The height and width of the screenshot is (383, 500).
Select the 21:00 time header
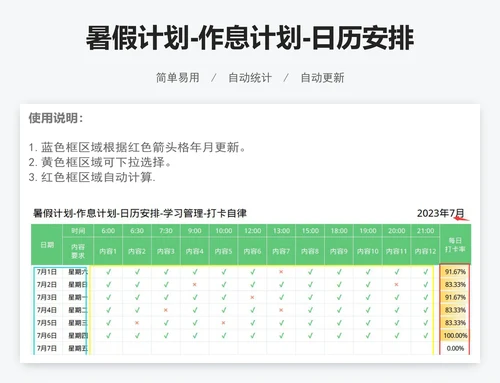tap(425, 231)
